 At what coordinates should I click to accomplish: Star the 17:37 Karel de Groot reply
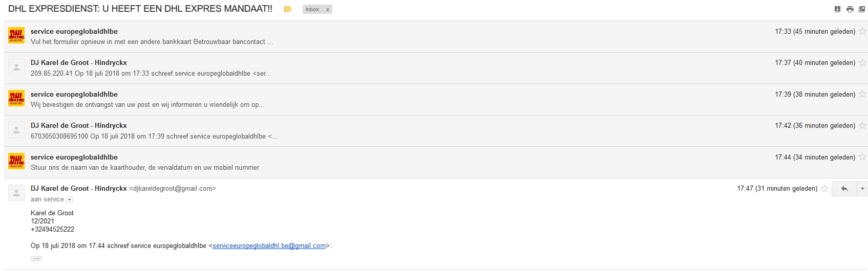[862, 62]
